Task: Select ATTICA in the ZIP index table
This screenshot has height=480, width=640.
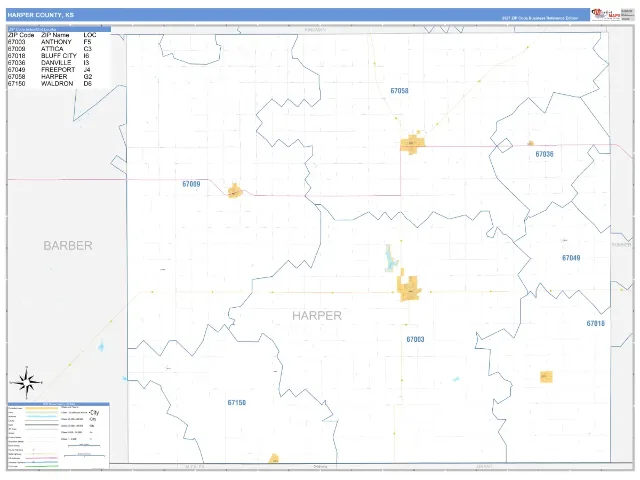Action: coord(52,49)
